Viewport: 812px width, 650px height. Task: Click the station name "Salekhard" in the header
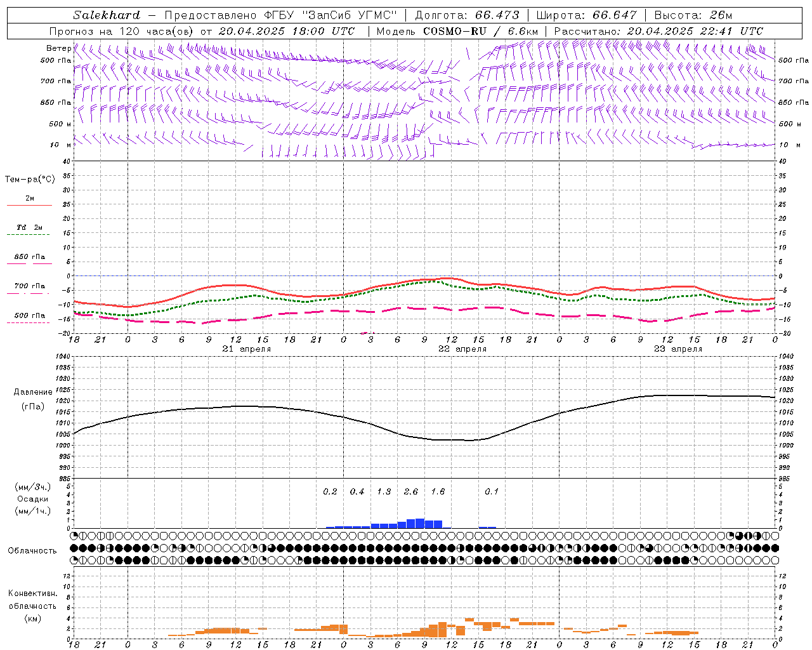pos(107,15)
